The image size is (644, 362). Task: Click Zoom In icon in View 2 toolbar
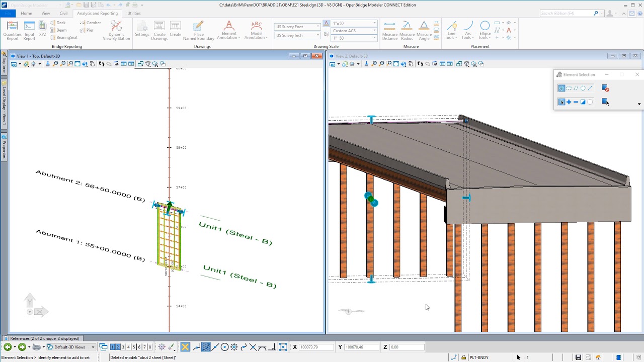pyautogui.click(x=374, y=64)
